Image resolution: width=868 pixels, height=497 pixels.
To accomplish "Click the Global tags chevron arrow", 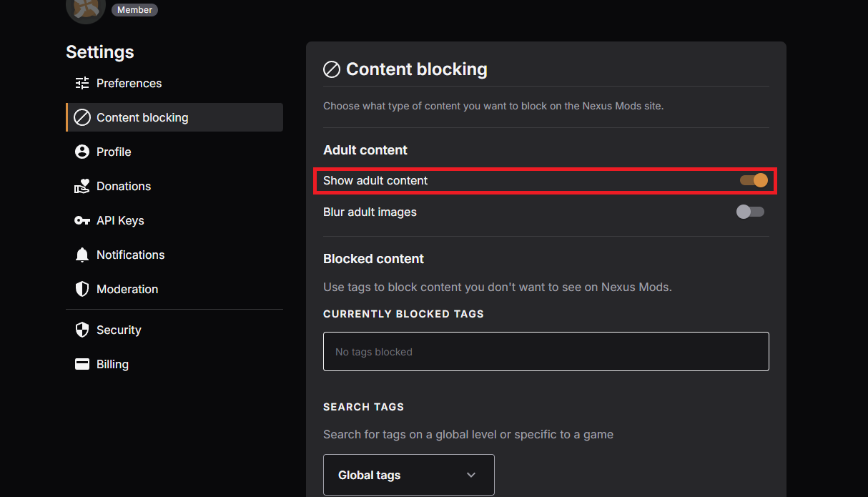I will [470, 475].
